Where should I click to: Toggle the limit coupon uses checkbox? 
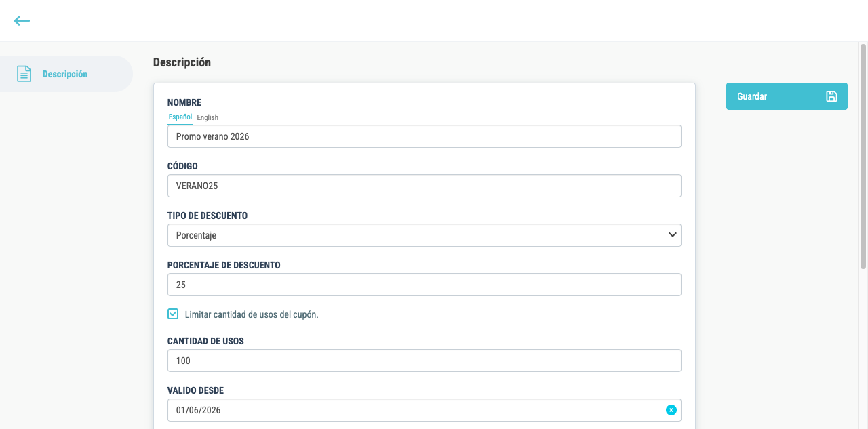pos(173,314)
